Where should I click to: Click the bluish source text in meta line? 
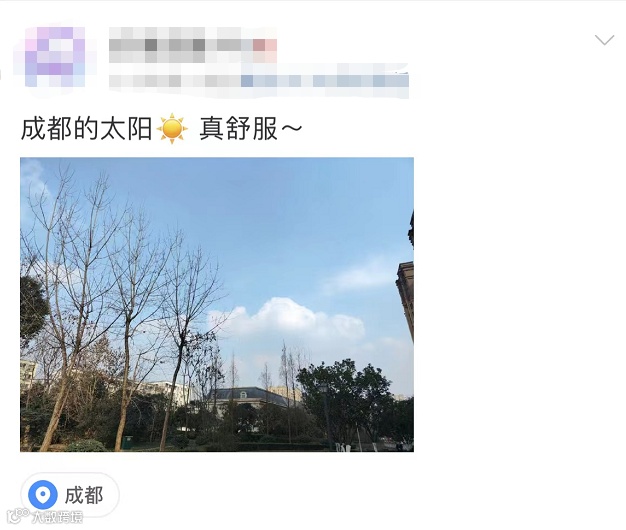click(x=325, y=81)
